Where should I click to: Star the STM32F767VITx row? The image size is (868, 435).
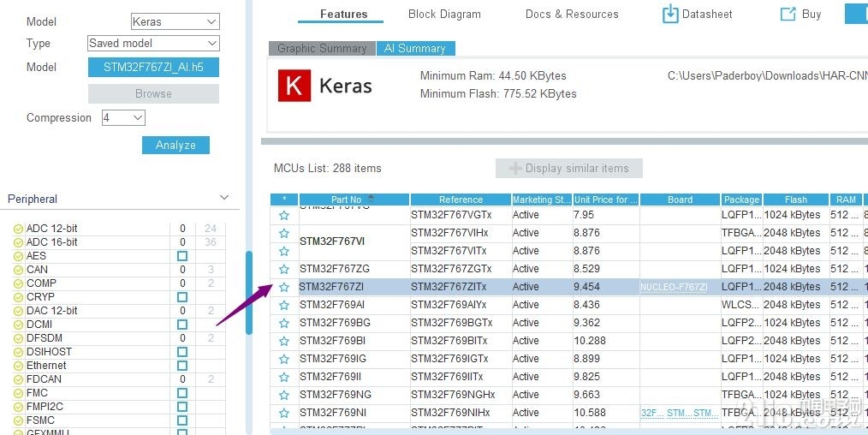pos(284,251)
